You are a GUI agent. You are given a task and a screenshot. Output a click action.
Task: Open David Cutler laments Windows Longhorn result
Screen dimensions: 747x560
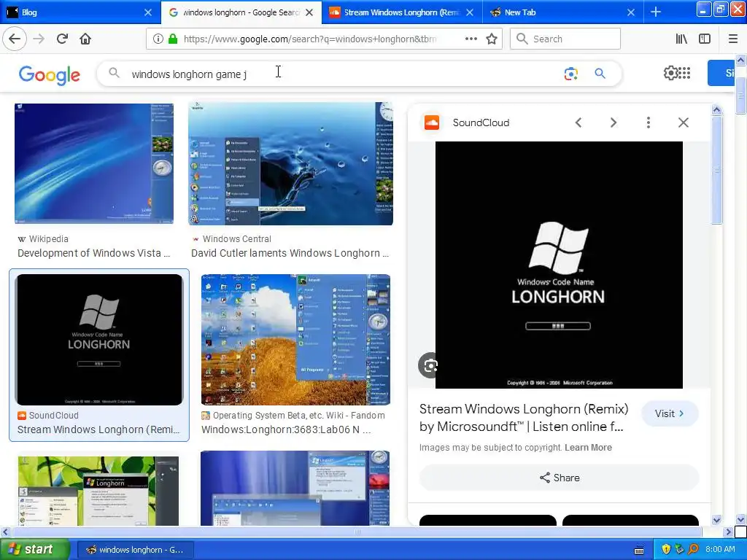(290, 253)
